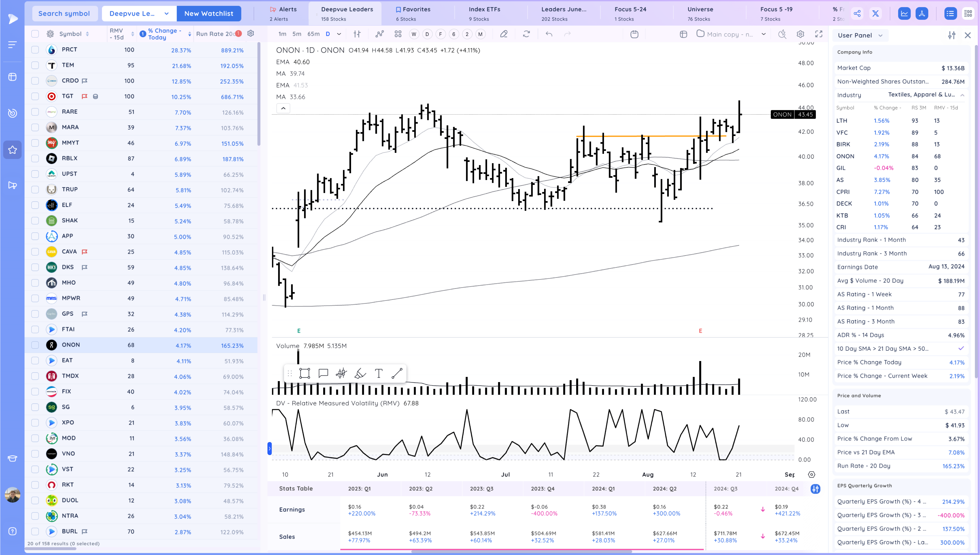980x555 pixels.
Task: Open the calendar date icon
Action: pyautogui.click(x=634, y=34)
